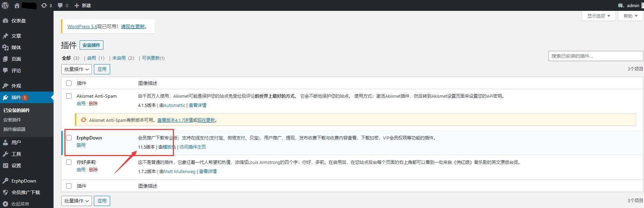This screenshot has width=644, height=208.
Task: Expand the 显示选项 screen options panel
Action: click(x=599, y=16)
